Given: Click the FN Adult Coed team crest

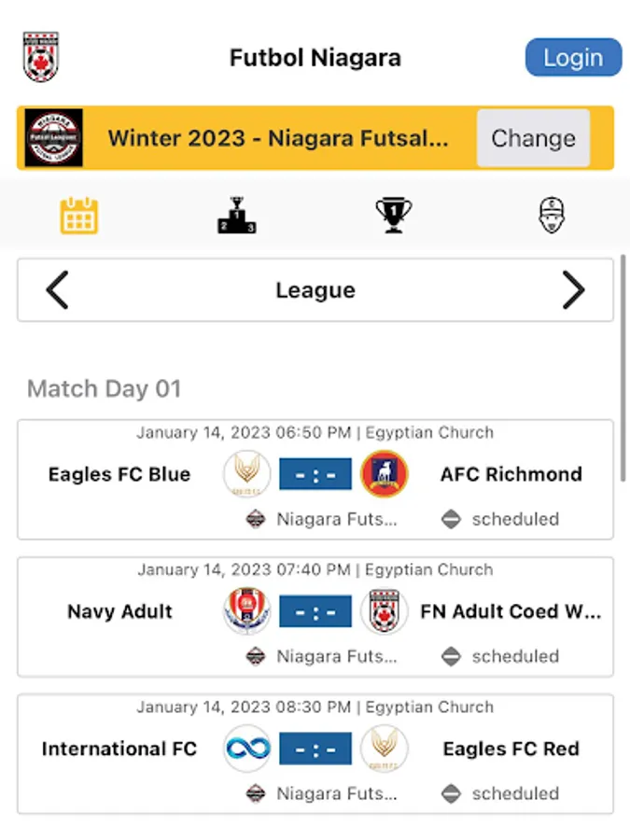Looking at the screenshot, I should pyautogui.click(x=385, y=611).
